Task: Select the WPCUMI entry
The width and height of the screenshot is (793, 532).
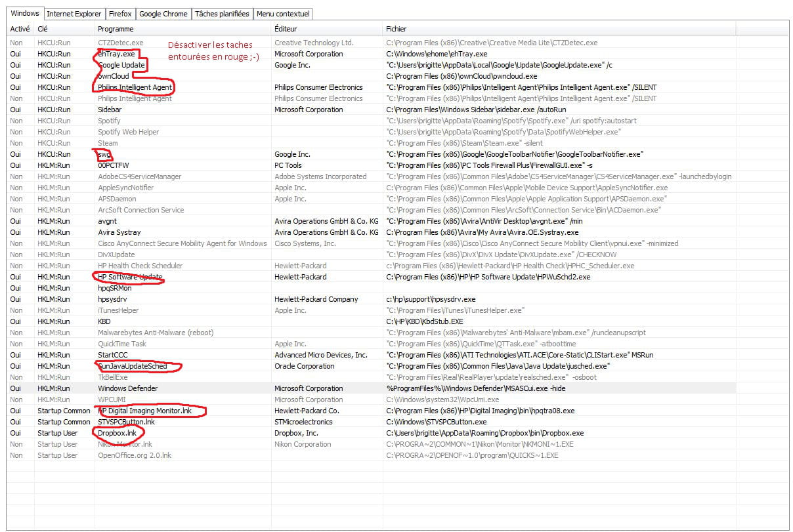Action: point(112,399)
